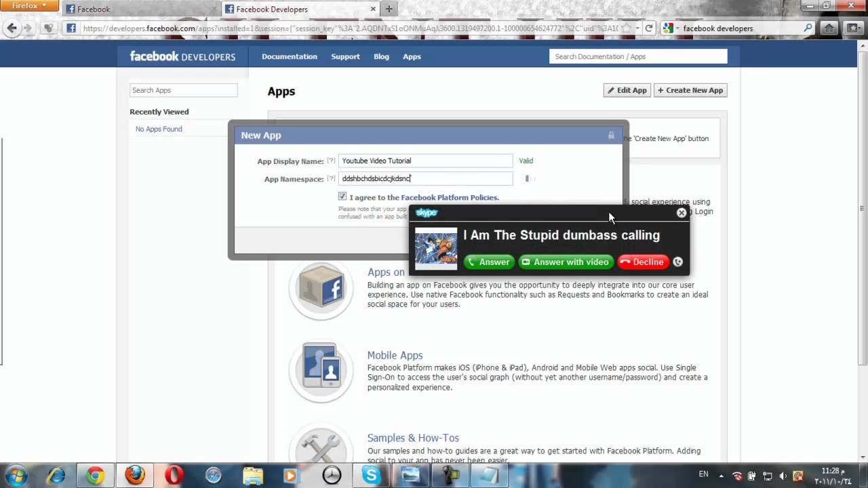Toggle the Platform Policies agreement checkbox

point(342,197)
